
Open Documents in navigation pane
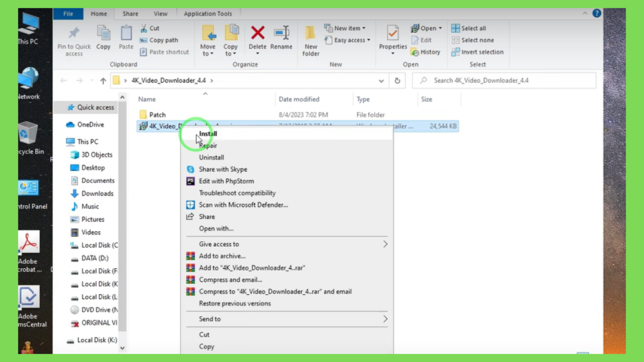pyautogui.click(x=93, y=181)
